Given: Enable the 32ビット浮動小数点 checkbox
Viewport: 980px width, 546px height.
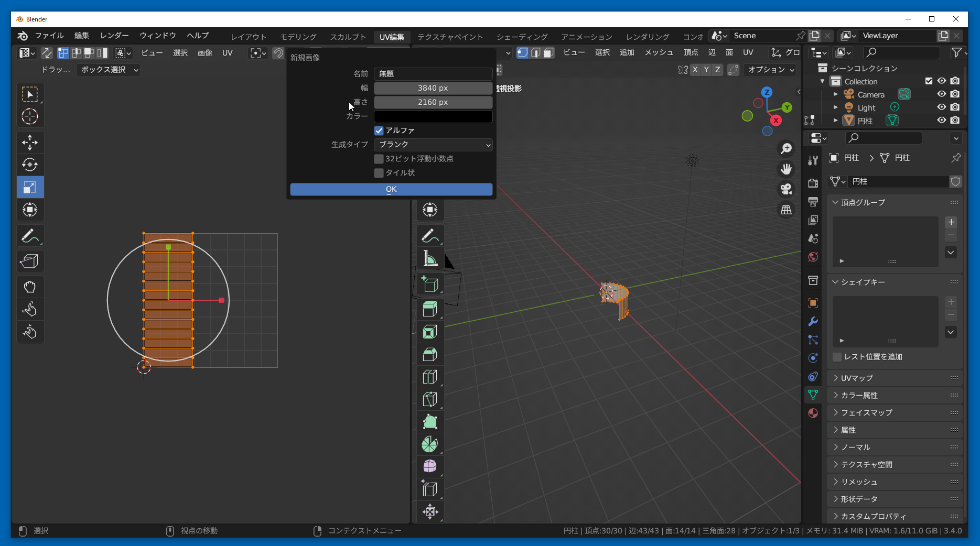Looking at the screenshot, I should (379, 159).
